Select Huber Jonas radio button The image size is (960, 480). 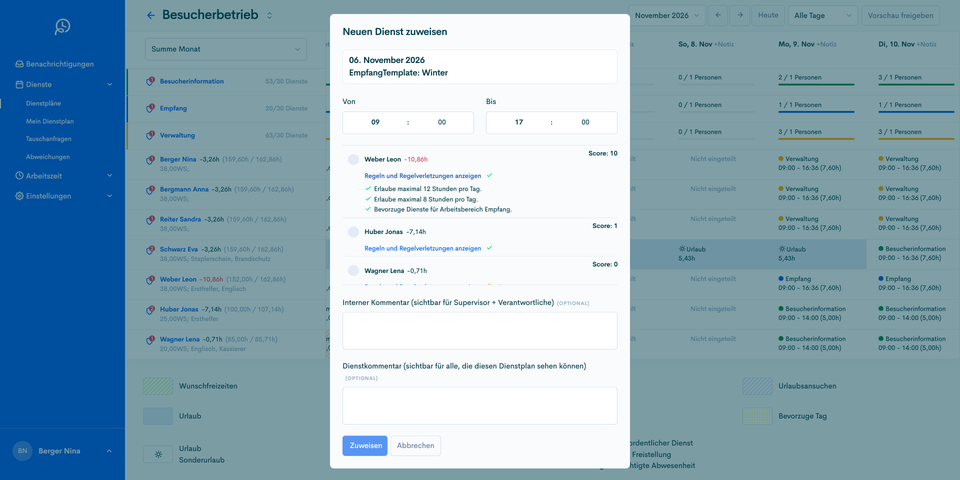(x=353, y=232)
